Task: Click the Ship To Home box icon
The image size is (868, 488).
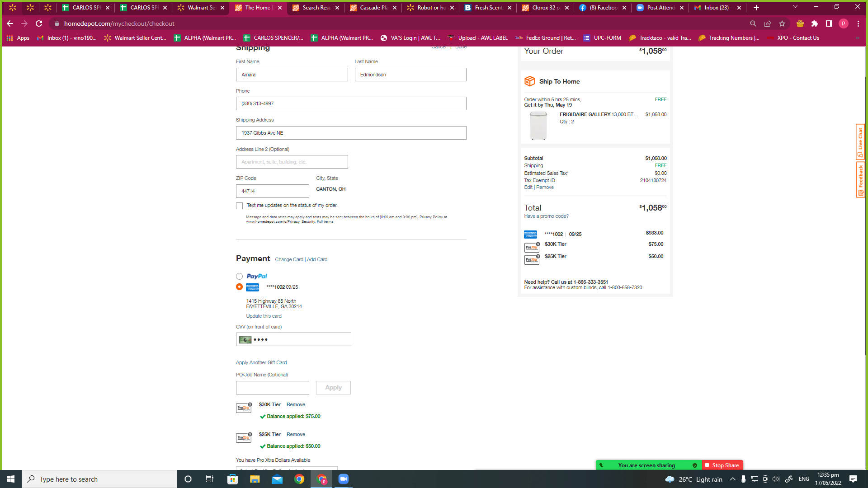Action: click(x=530, y=81)
